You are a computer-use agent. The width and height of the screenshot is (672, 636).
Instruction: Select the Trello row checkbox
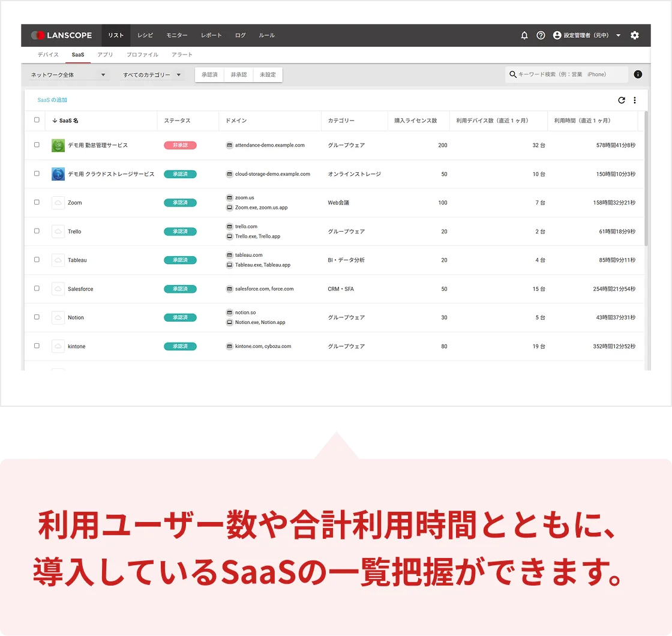[x=37, y=231]
